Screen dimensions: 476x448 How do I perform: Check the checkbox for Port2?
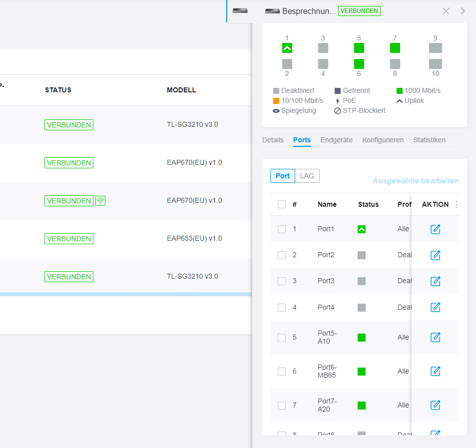[x=282, y=255]
